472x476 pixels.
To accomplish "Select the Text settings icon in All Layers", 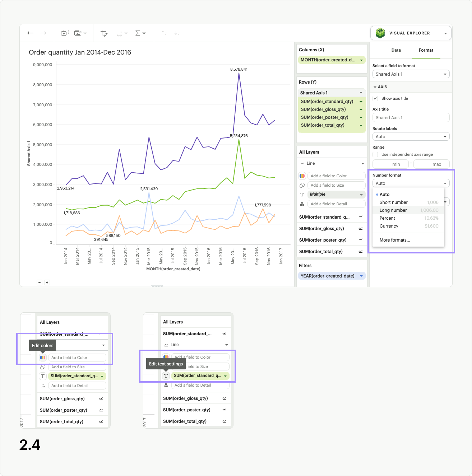I will click(302, 194).
